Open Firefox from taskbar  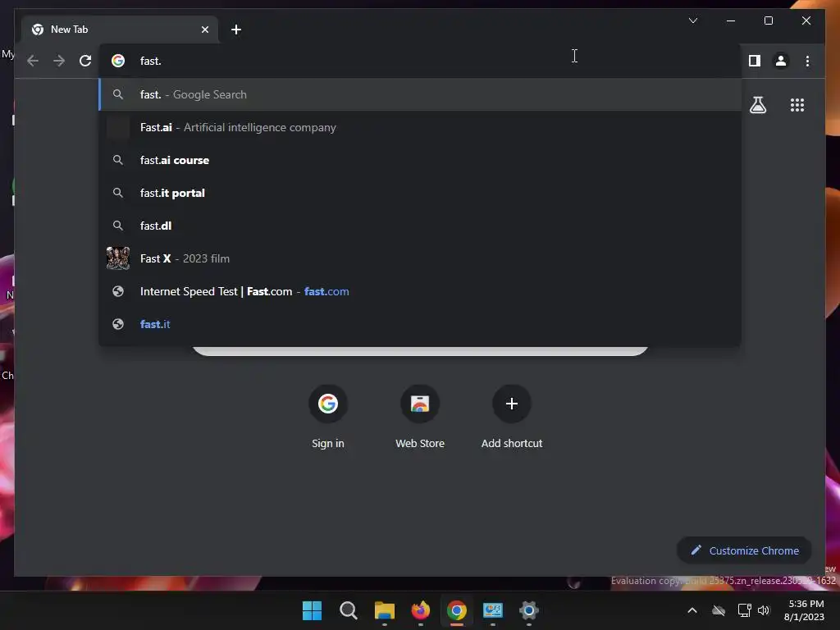click(x=421, y=610)
